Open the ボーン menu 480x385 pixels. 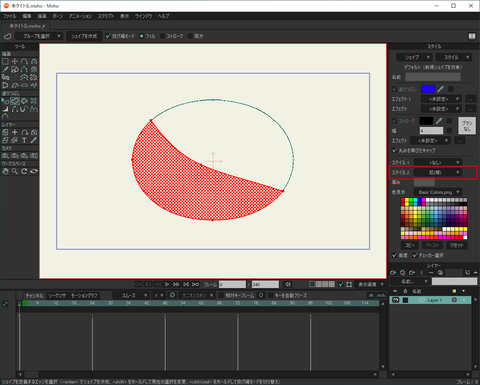click(57, 16)
